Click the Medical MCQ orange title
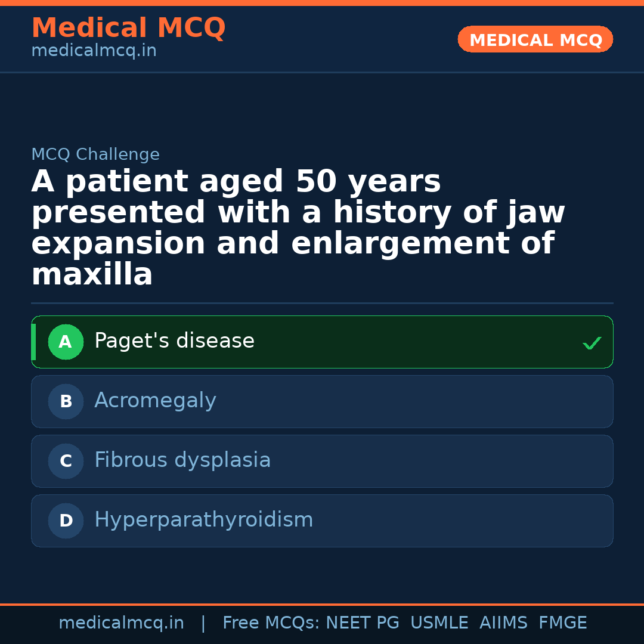This screenshot has height=644, width=644. click(128, 28)
